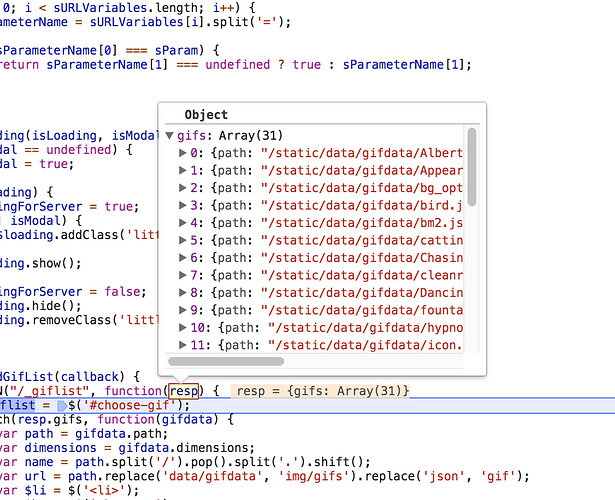Click the callback parameter in function definition
Screen dimensions: 615x500
[x=89, y=377]
